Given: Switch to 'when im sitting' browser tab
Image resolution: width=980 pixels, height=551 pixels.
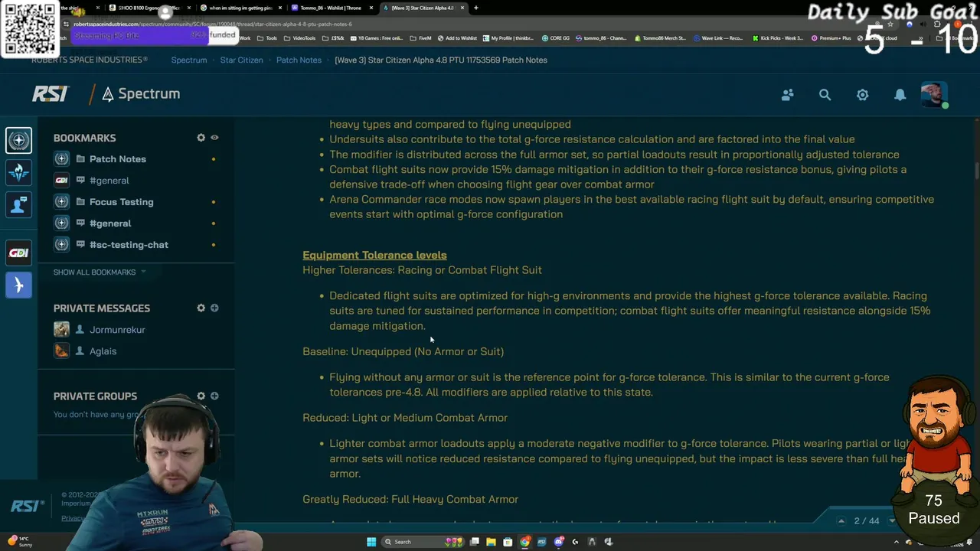Looking at the screenshot, I should coord(241,8).
